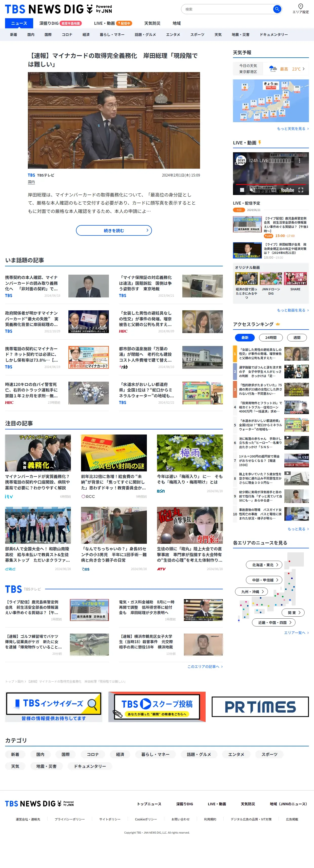Open the 関東 area button
Image resolution: width=314 pixels, height=868 pixels.
click(293, 613)
